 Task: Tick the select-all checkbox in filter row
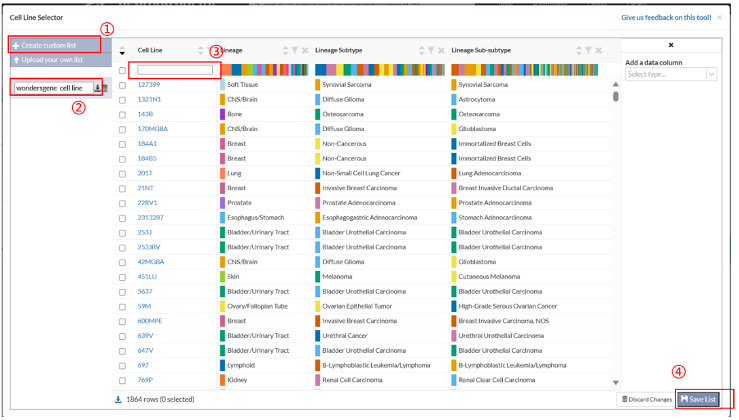pyautogui.click(x=123, y=70)
